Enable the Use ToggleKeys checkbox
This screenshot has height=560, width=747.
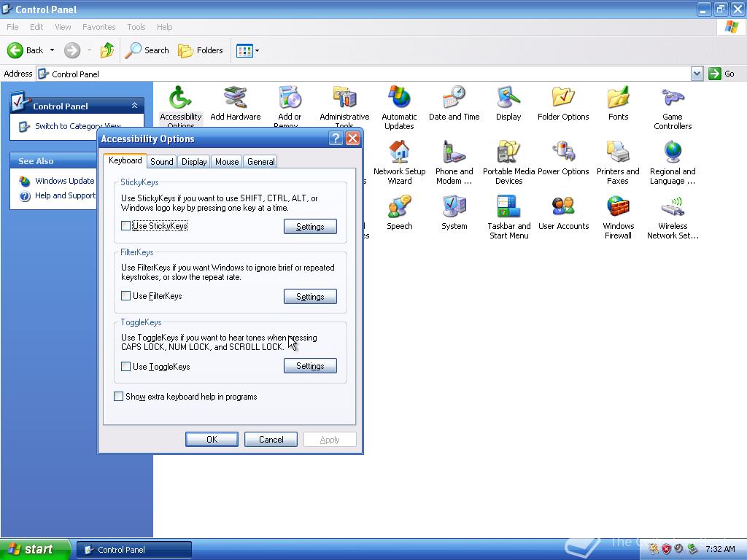pyautogui.click(x=125, y=366)
